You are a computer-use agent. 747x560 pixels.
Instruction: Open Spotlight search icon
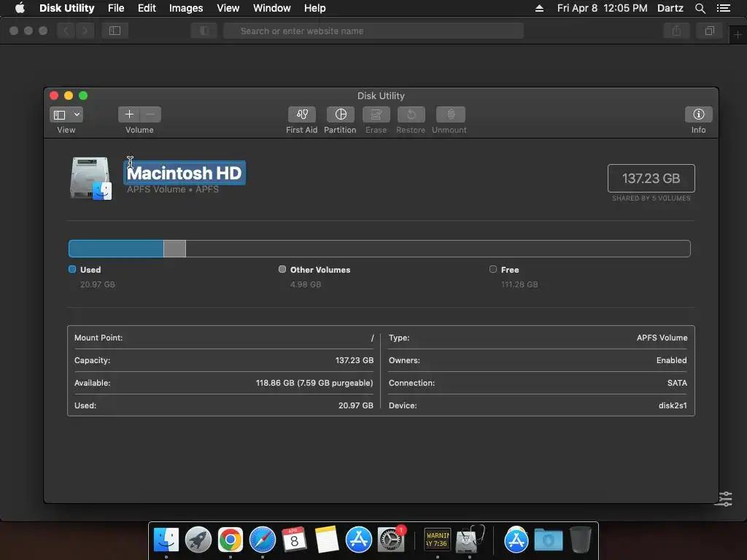pos(700,8)
